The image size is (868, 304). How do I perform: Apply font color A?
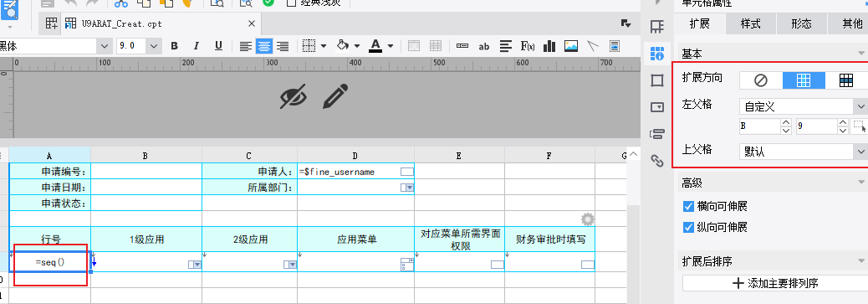[x=375, y=45]
